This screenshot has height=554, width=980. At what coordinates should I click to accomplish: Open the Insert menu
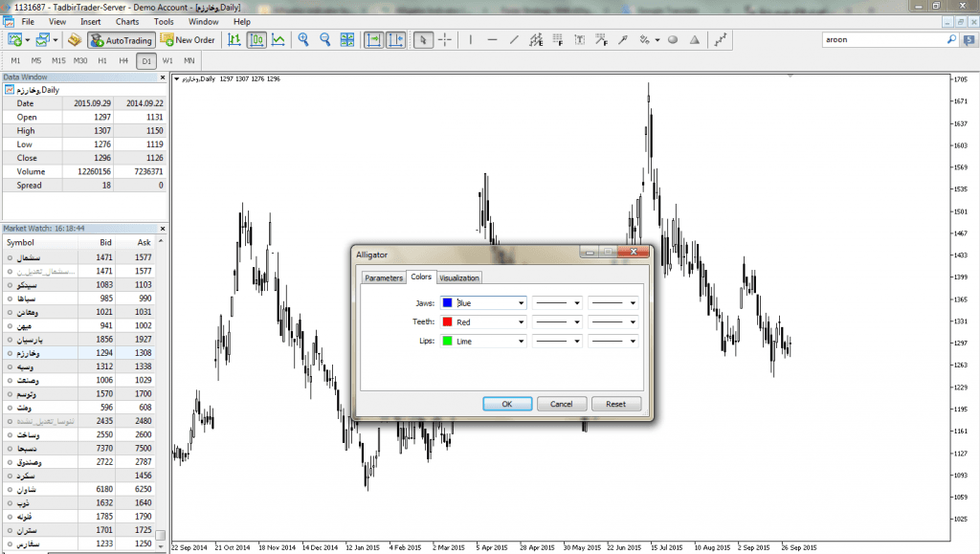[x=91, y=21]
